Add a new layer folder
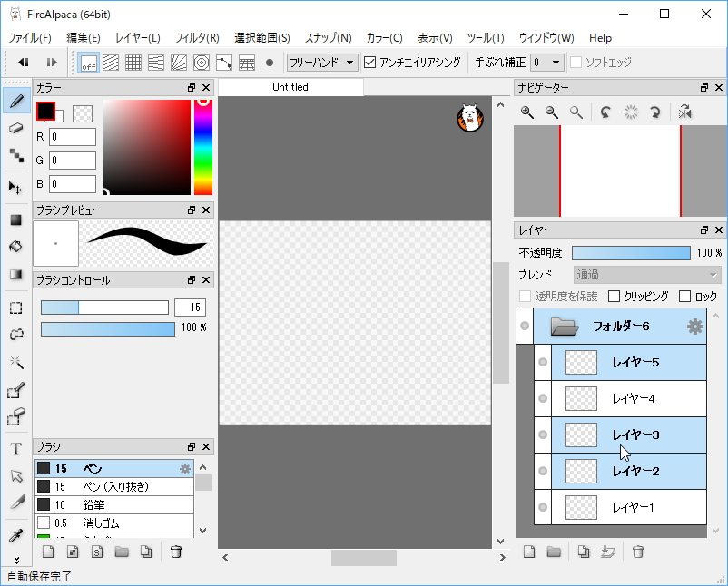Screen dimensions: 728x586 pyautogui.click(x=554, y=552)
